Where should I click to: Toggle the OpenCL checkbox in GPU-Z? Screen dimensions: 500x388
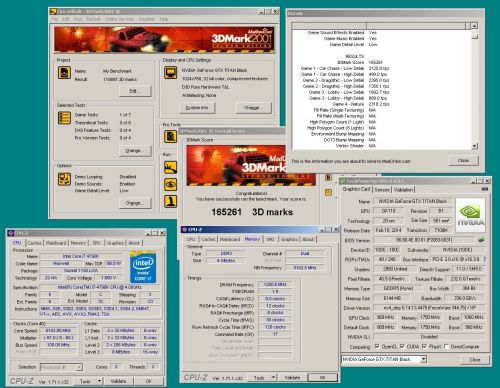click(377, 346)
